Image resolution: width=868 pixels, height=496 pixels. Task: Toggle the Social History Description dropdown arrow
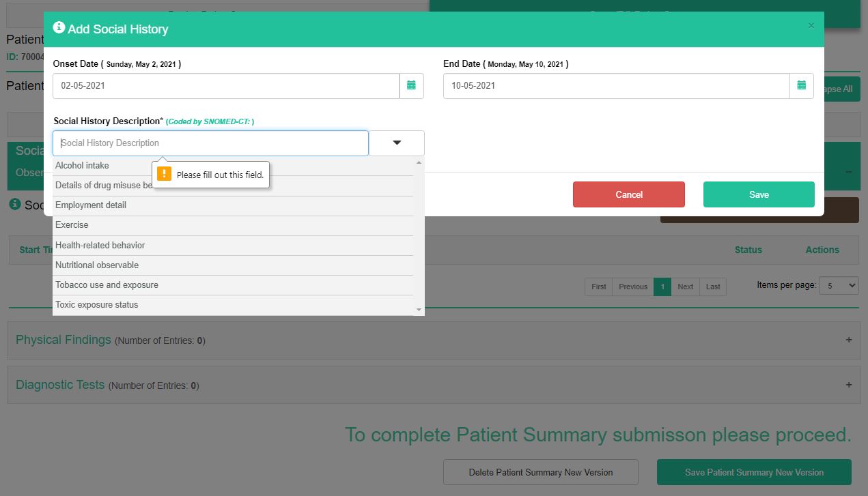point(397,143)
